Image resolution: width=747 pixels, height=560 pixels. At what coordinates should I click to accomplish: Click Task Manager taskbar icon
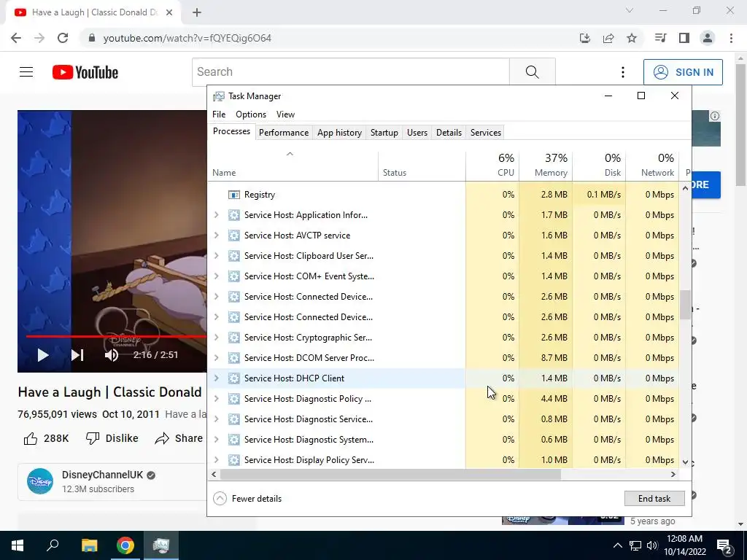coord(161,545)
